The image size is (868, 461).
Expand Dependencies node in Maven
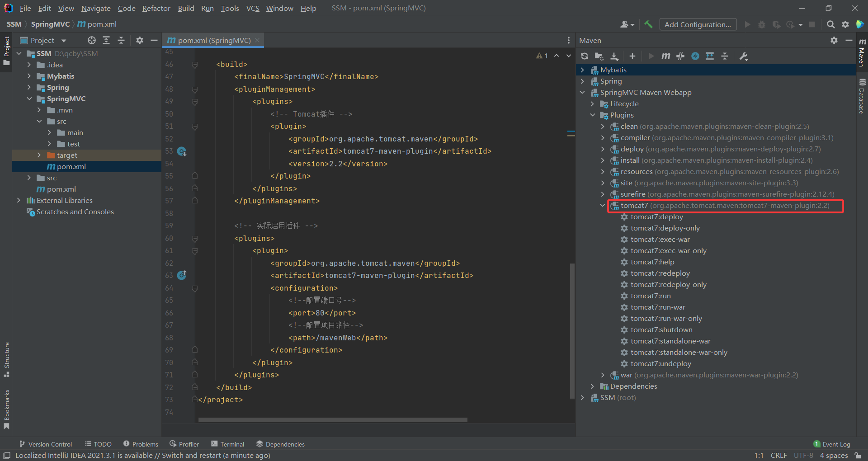click(592, 386)
